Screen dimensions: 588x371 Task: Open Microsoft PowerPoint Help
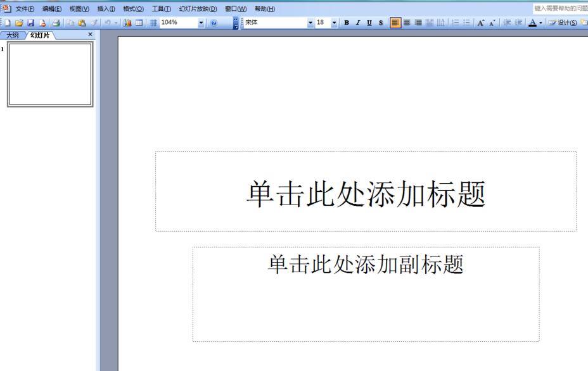[215, 22]
